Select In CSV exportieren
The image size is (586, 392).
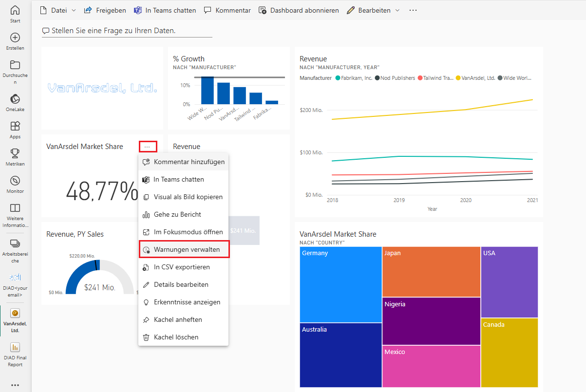(184, 267)
